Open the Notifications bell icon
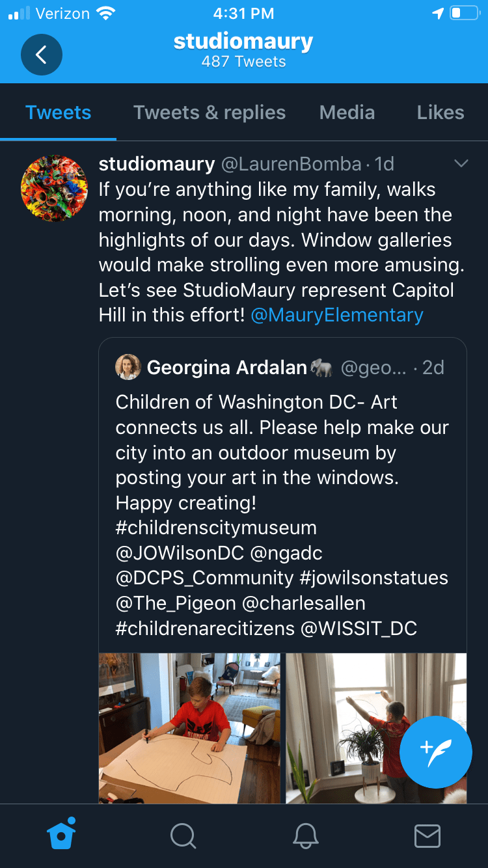Screen dimensions: 488x868 305,835
